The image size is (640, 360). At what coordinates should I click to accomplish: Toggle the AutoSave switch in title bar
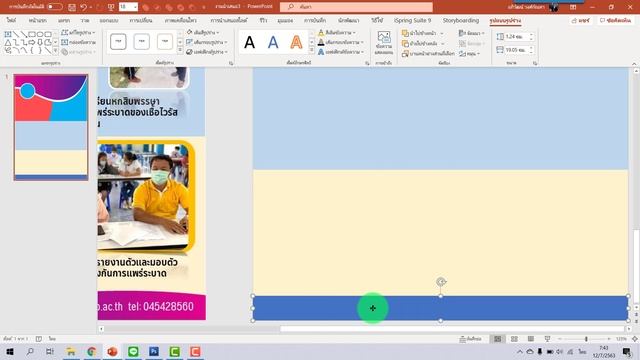click(55, 7)
